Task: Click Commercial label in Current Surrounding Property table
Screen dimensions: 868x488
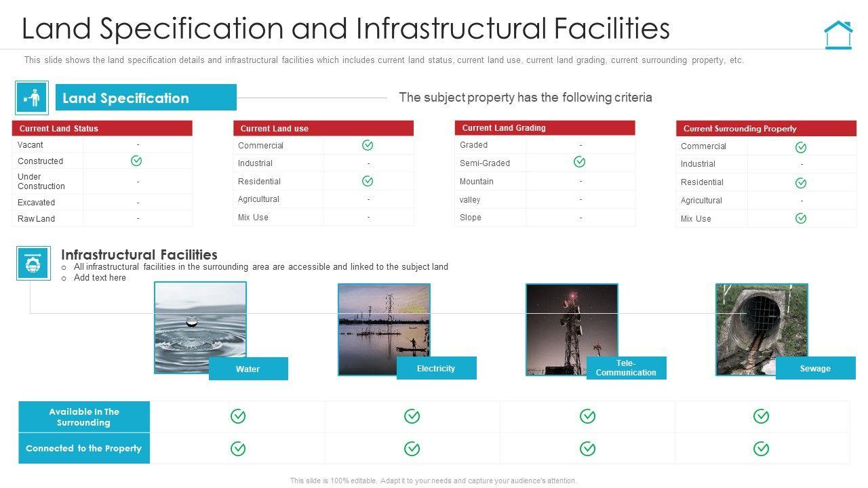Action: 703,146
